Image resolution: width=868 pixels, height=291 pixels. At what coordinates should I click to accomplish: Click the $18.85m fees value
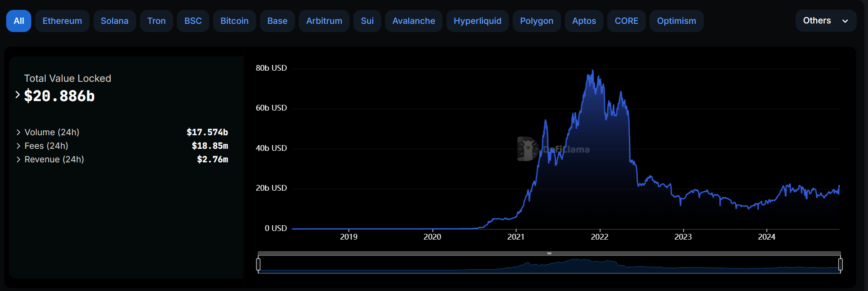click(210, 146)
